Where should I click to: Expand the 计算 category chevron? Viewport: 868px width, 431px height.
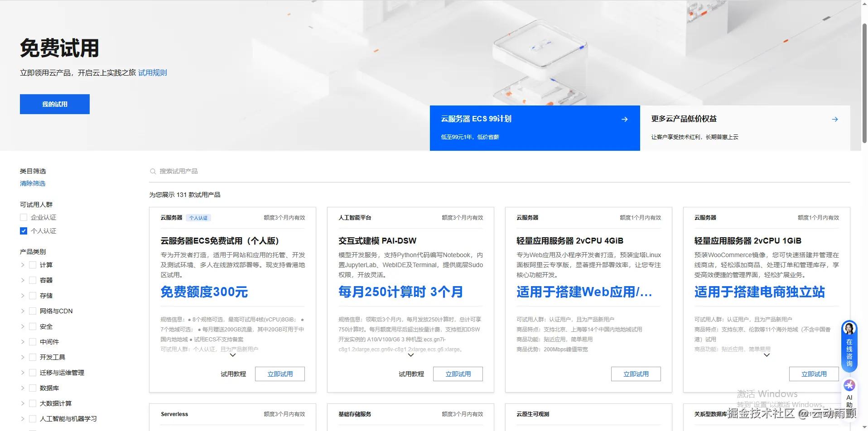click(23, 265)
